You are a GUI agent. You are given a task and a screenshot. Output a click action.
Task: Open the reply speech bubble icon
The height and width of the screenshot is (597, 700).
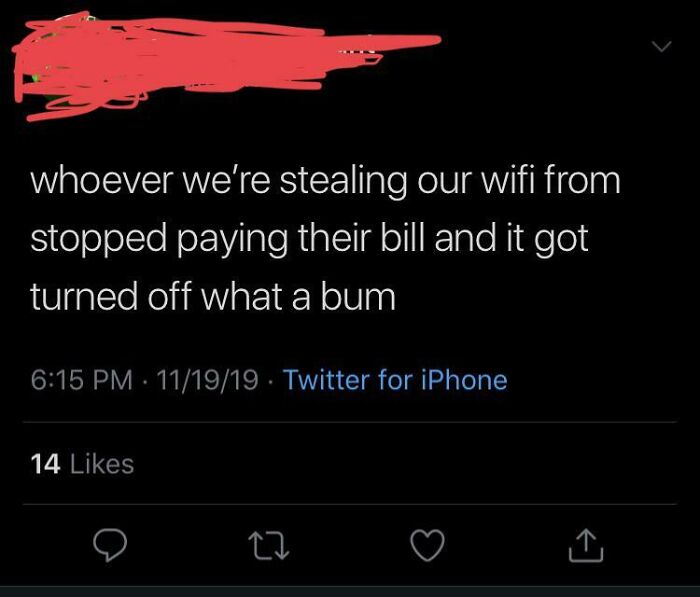110,544
